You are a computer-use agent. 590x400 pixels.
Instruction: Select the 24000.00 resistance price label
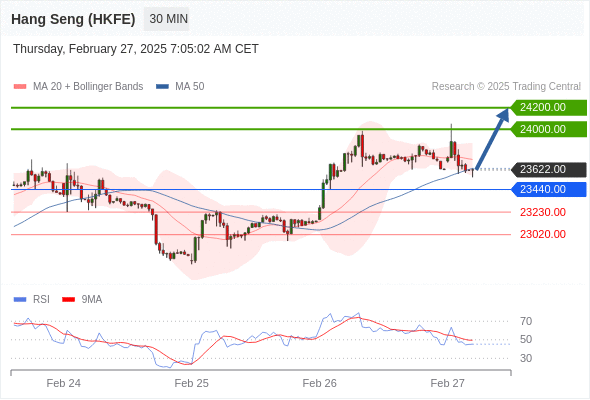pyautogui.click(x=549, y=129)
